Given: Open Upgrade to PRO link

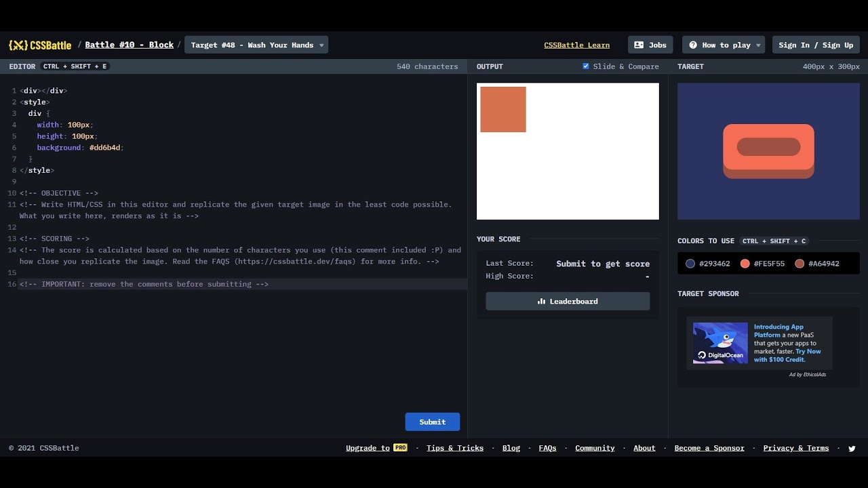Looking at the screenshot, I should [376, 448].
